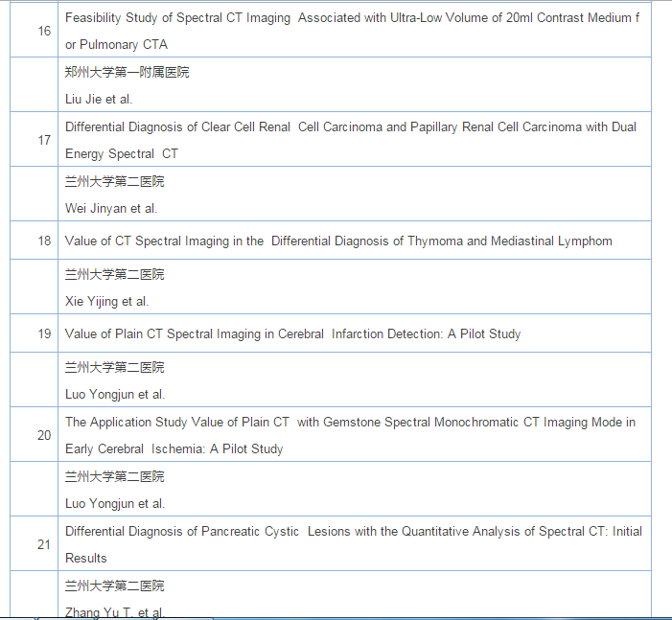Click Luo Yongjun et al. under entry 19
The height and width of the screenshot is (620, 672).
(x=115, y=395)
